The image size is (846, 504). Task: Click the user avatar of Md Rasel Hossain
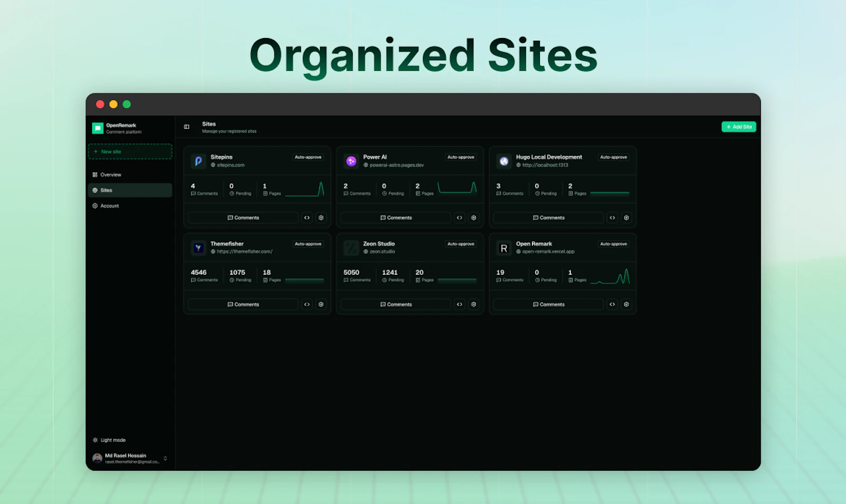pos(97,458)
